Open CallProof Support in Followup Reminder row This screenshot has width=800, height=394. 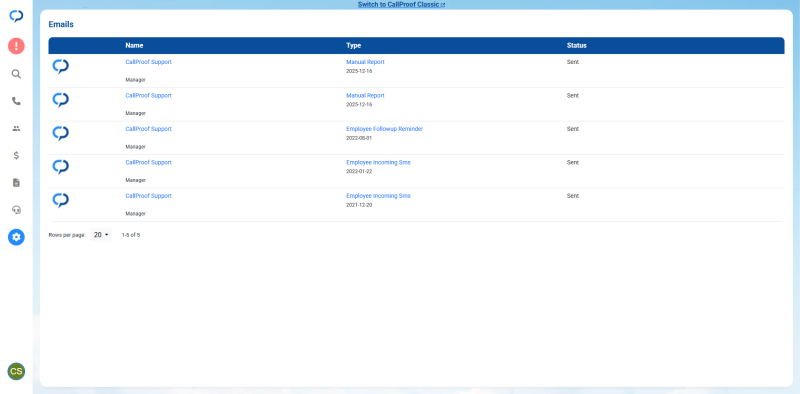point(148,129)
